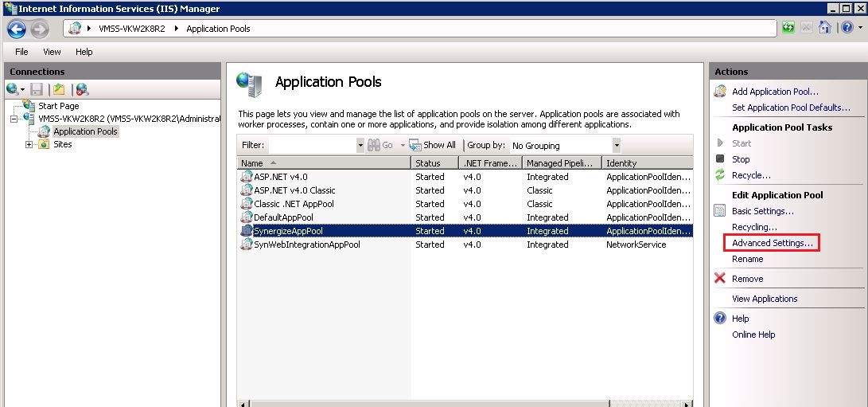Click the Online Help link
The image size is (868, 407).
(753, 335)
